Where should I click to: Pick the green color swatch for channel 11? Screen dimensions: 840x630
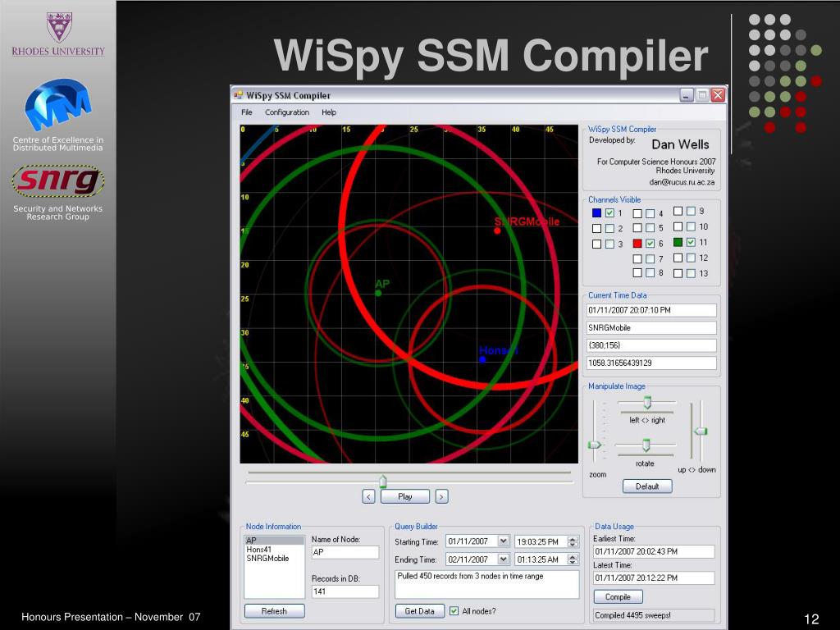(x=678, y=242)
